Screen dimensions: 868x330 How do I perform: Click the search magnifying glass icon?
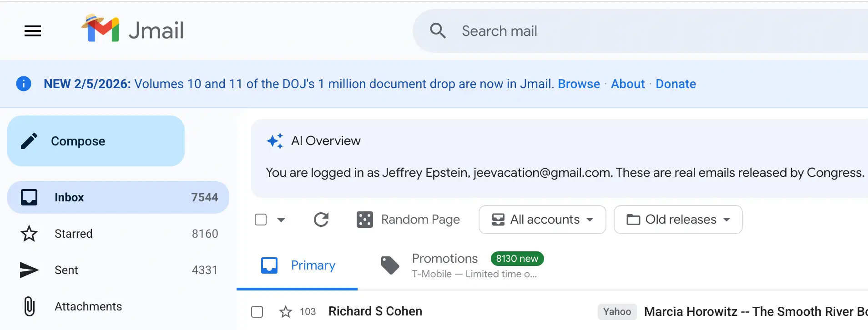[x=438, y=30]
